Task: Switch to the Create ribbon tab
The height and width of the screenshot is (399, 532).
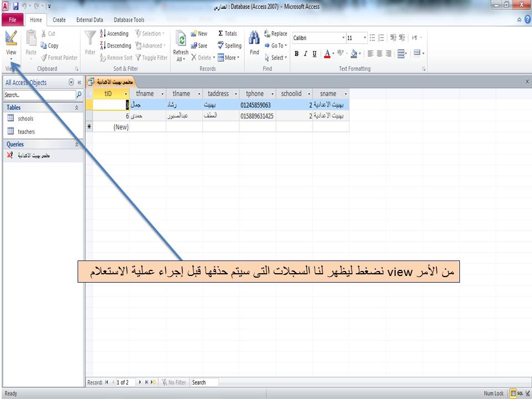Action: click(x=58, y=19)
